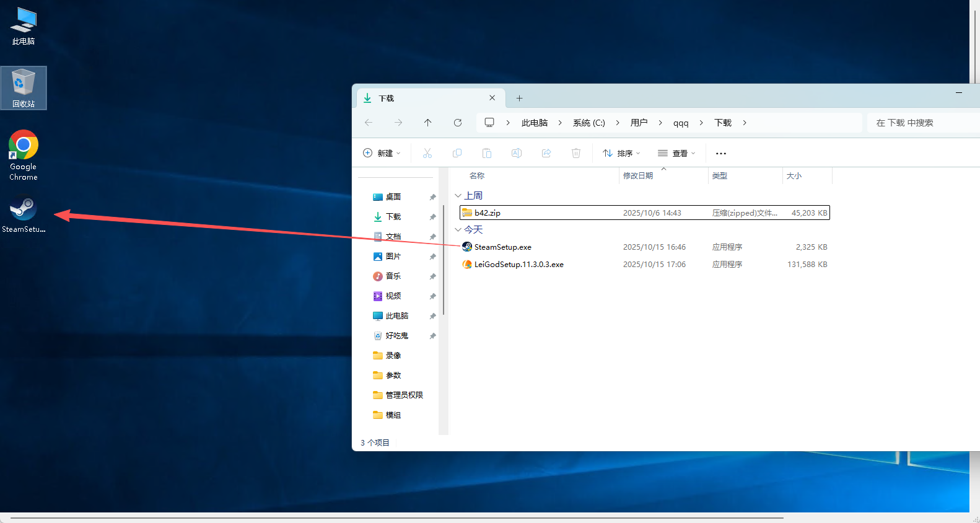Select the SteamSetup desktop icon
This screenshot has height=523, width=980.
pyautogui.click(x=24, y=215)
